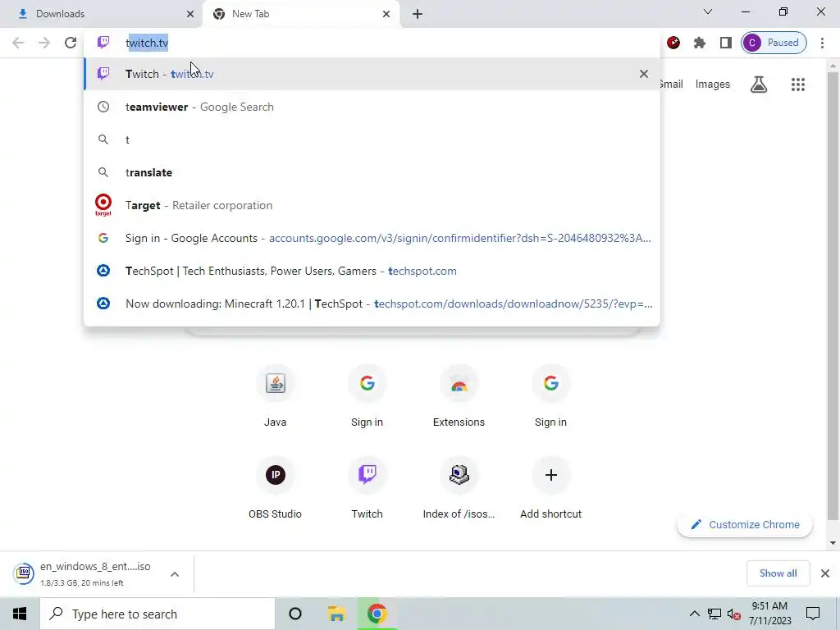Remove the Twitch suggestion
840x630 pixels.
click(x=644, y=74)
